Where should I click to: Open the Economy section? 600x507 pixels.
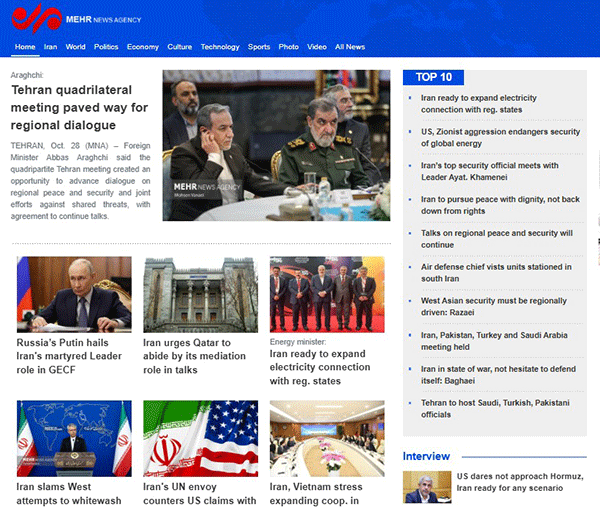[x=143, y=47]
